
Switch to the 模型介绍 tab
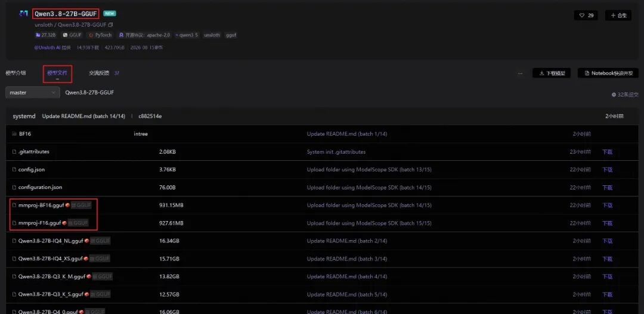(x=16, y=73)
